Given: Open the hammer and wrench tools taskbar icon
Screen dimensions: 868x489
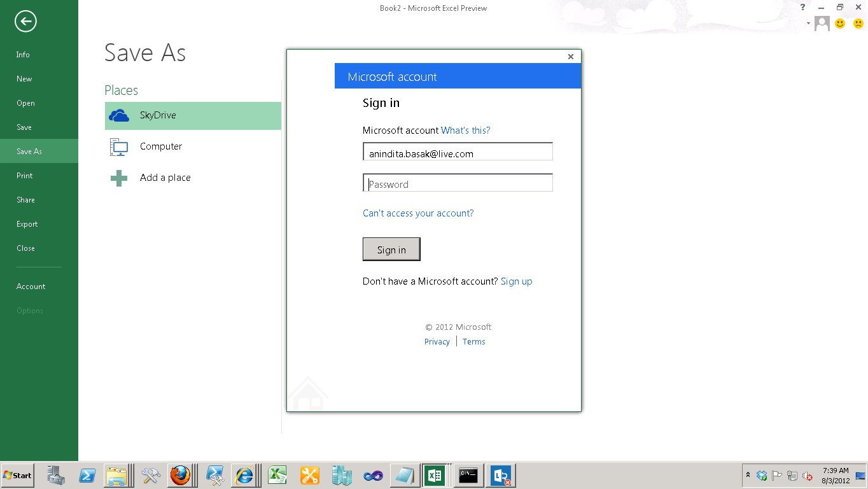Looking at the screenshot, I should (151, 475).
